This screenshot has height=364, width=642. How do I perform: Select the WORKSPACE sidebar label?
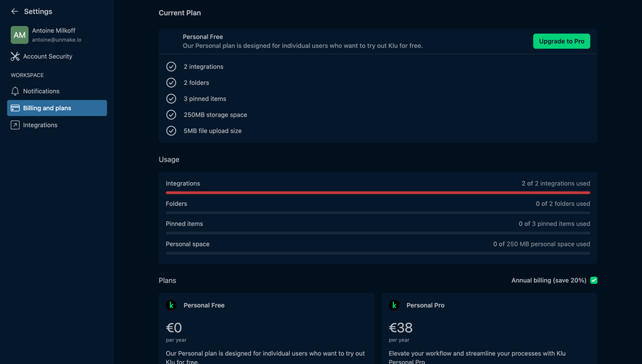coord(27,75)
